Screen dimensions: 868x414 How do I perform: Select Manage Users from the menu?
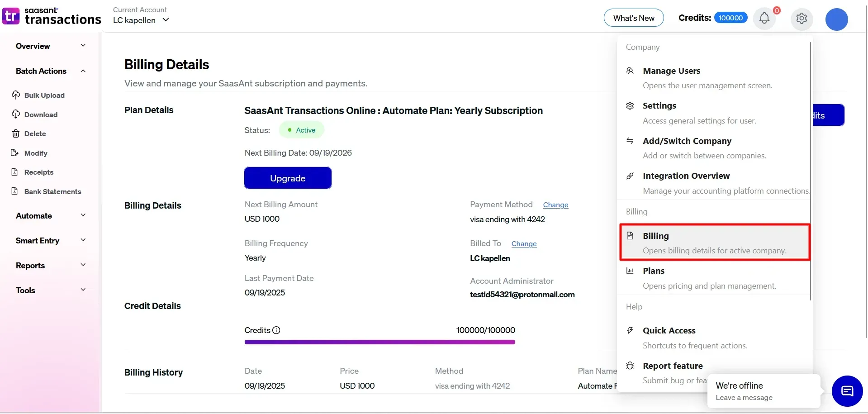pos(671,71)
